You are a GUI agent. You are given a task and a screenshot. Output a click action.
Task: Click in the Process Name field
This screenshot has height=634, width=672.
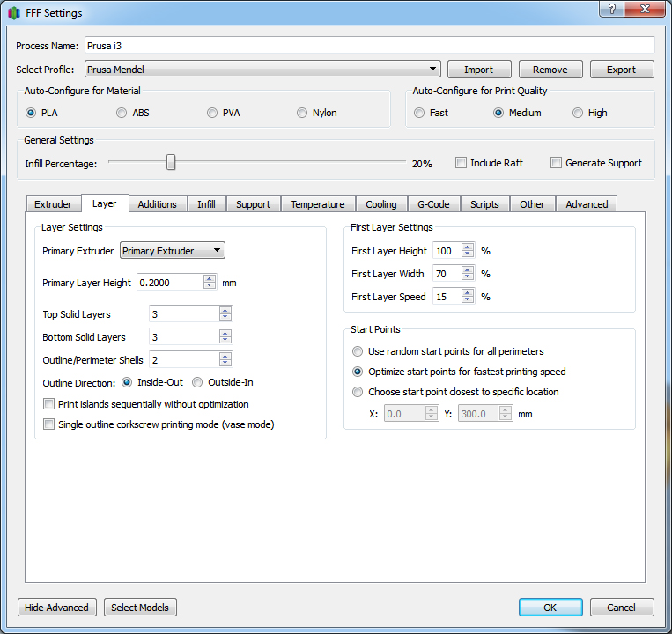coord(369,46)
